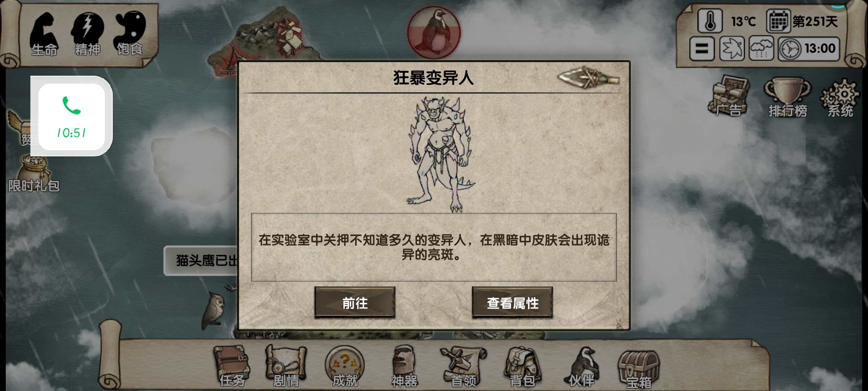Screen dimensions: 868x391
Task: Open the 任务 quest book
Action: (231, 366)
